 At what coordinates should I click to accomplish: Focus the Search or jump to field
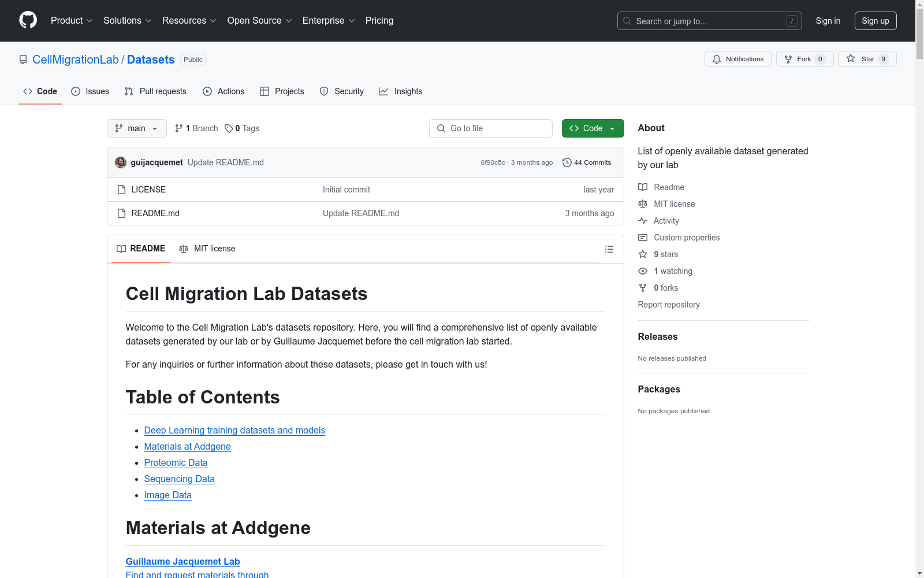click(x=710, y=21)
